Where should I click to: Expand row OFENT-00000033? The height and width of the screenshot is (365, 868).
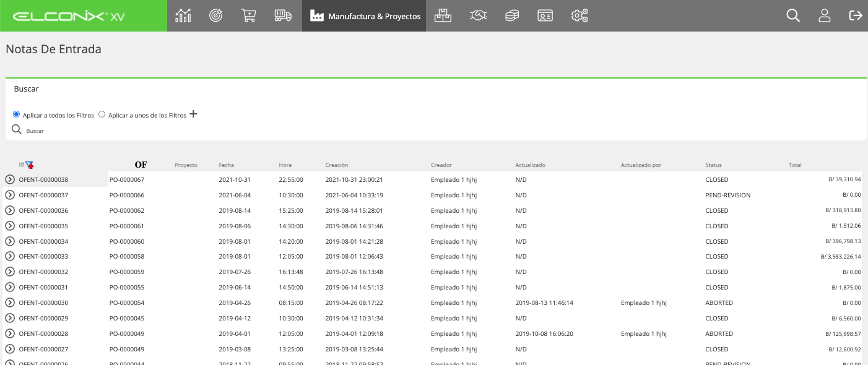click(10, 256)
